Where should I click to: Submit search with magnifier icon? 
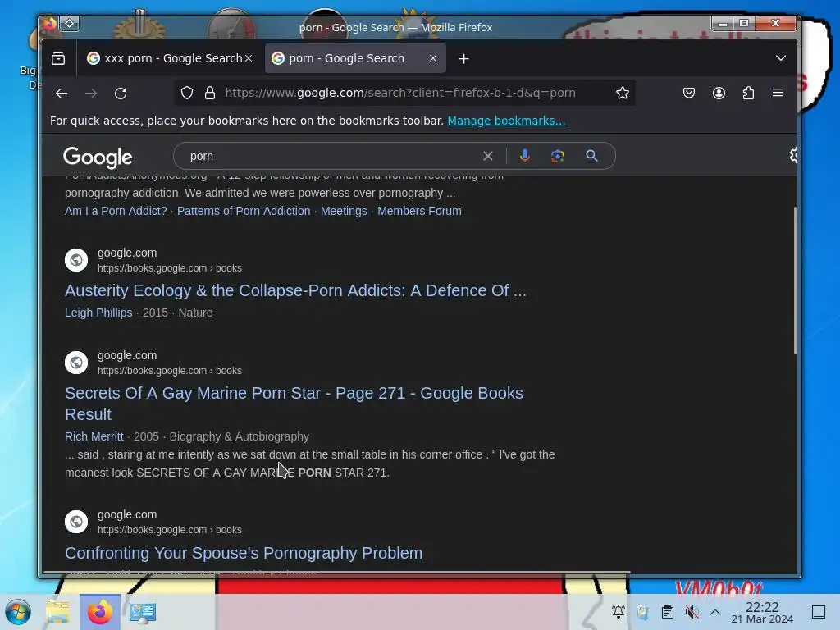coord(591,156)
